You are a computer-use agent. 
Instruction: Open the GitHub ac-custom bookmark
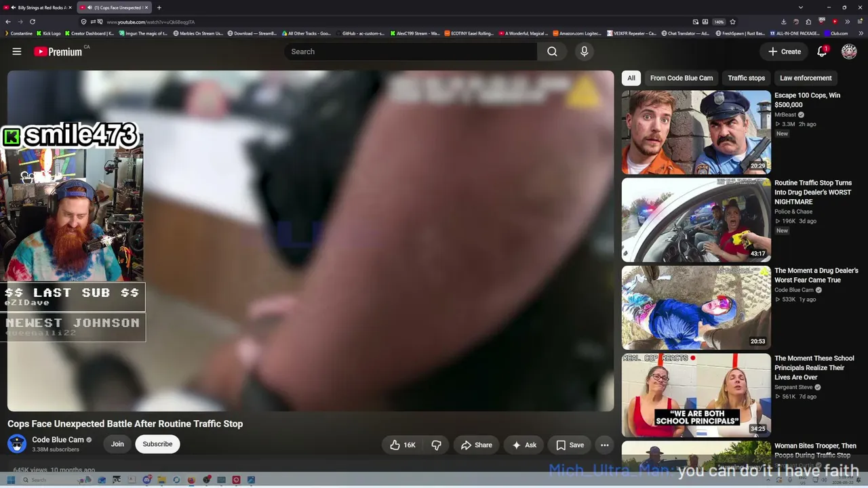coord(360,33)
